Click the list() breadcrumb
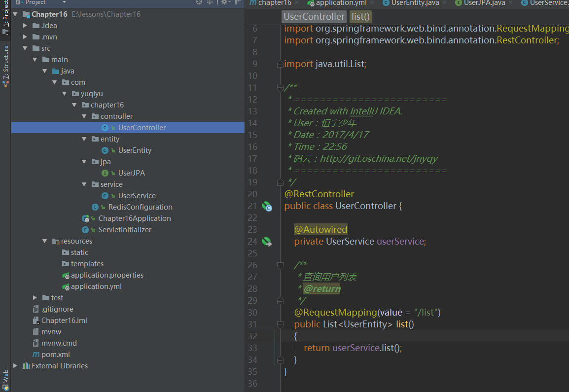 361,17
